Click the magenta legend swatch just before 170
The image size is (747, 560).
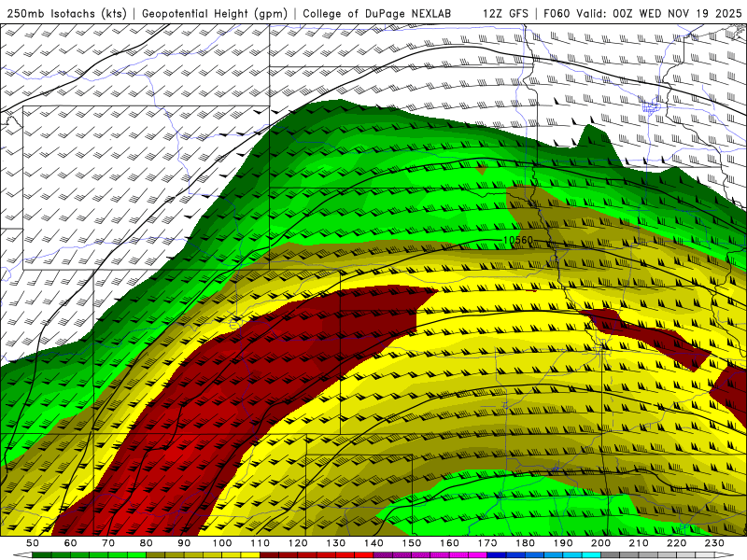click(x=478, y=554)
